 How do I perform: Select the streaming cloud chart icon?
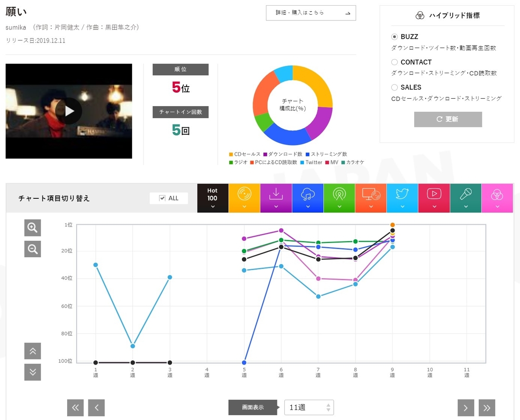[308, 195]
